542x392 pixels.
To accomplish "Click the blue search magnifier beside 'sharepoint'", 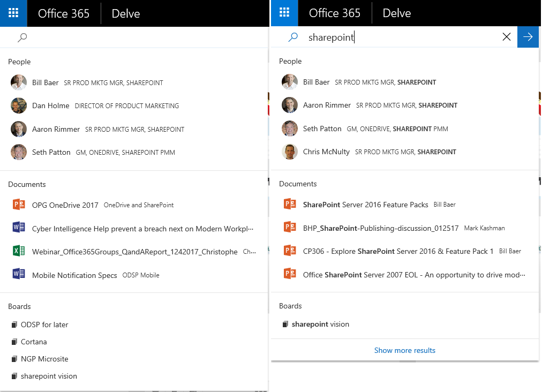I will 293,37.
